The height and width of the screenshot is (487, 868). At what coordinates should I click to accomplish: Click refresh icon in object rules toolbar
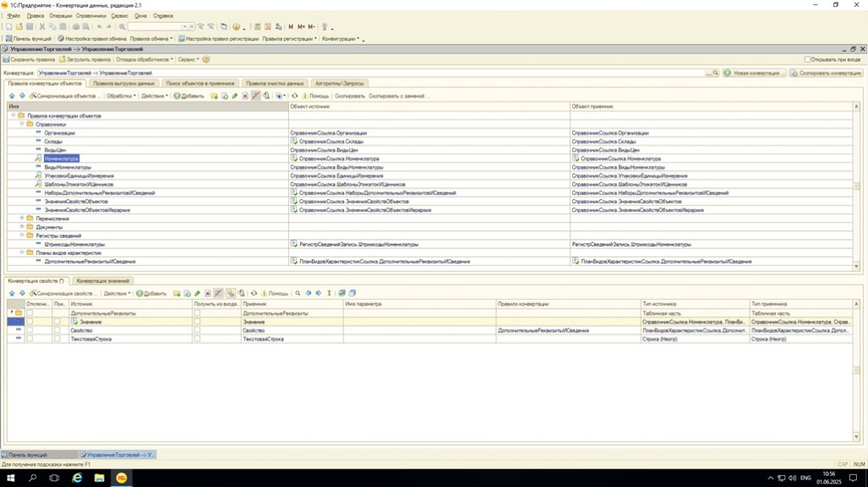pyautogui.click(x=294, y=96)
